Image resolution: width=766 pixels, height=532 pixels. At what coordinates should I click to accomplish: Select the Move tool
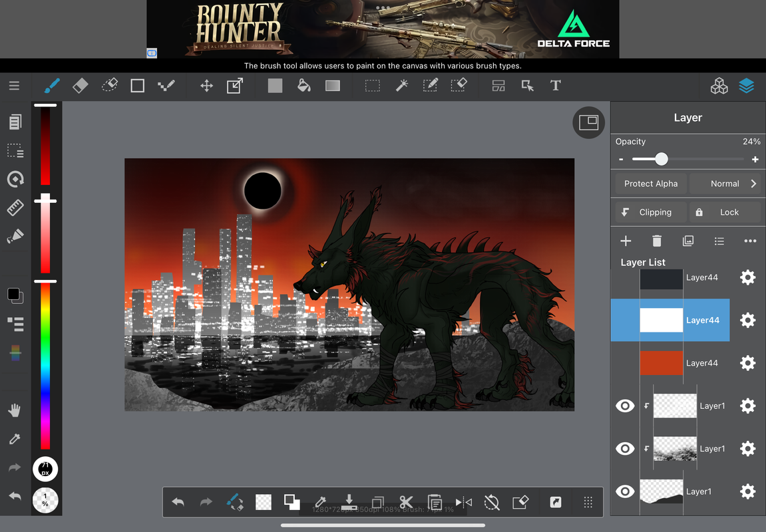pyautogui.click(x=206, y=86)
